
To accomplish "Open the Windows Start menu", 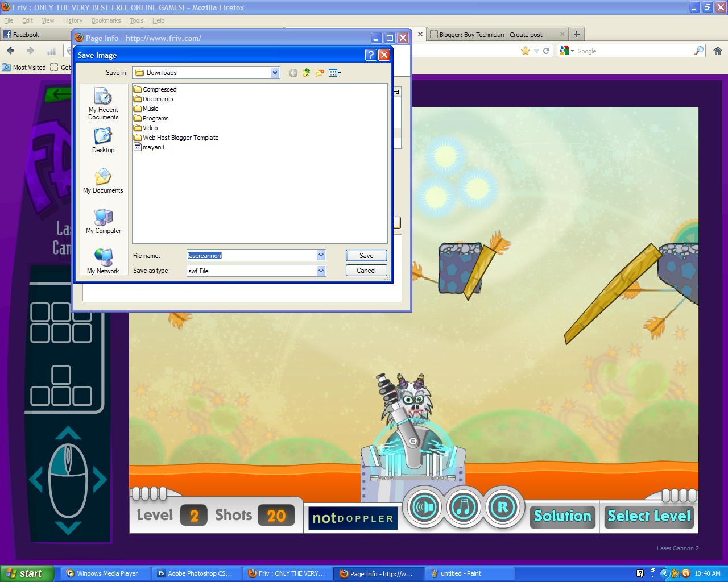I will (27, 573).
